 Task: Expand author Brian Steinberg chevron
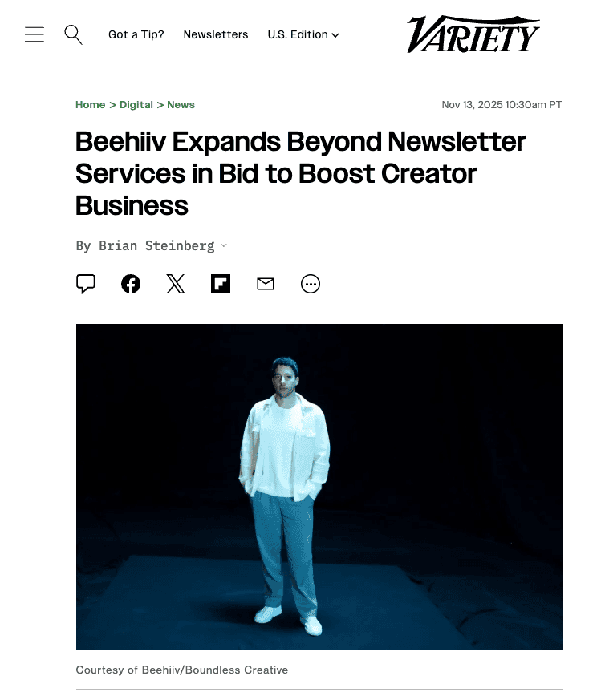point(225,245)
